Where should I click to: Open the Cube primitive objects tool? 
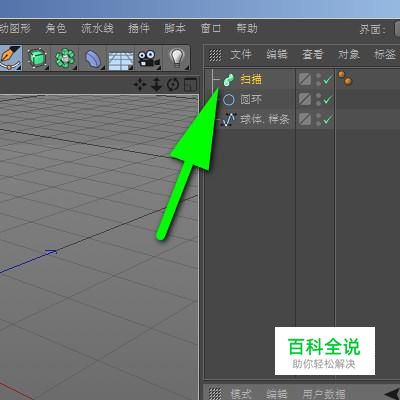37,58
